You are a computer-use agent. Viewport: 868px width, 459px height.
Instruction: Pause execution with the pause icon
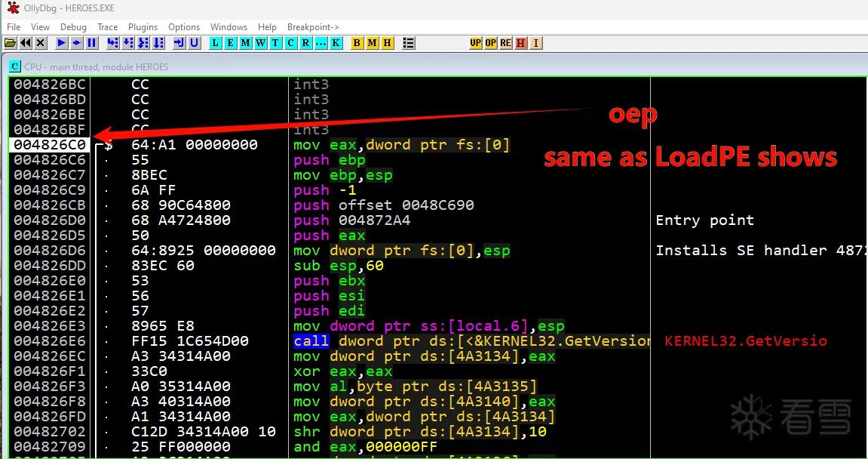(x=92, y=43)
